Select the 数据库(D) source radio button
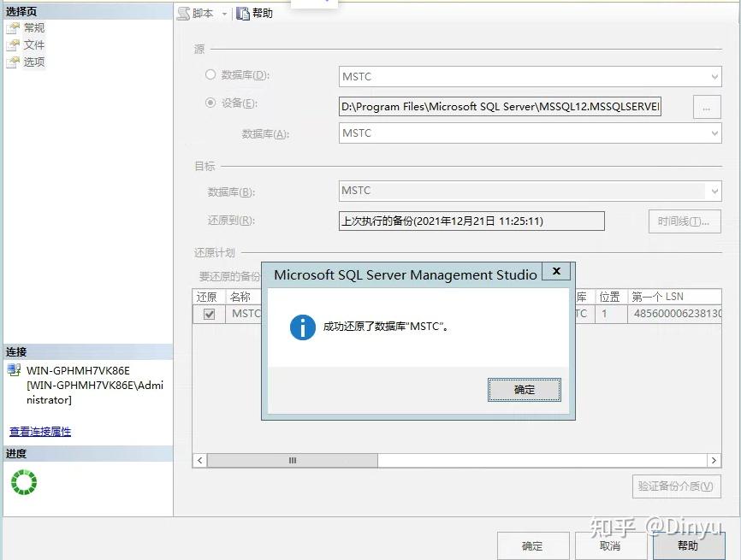 210,76
